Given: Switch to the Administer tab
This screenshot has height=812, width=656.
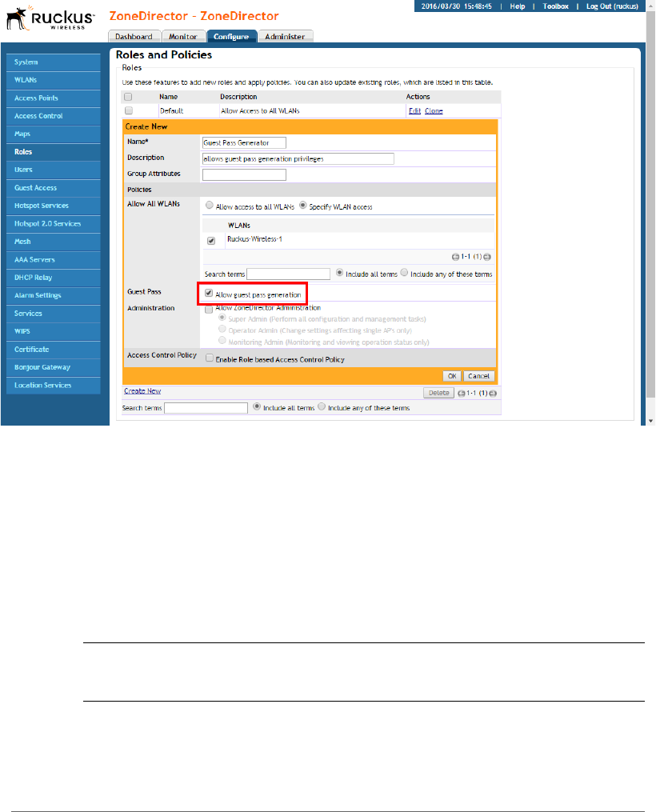Looking at the screenshot, I should coord(286,36).
